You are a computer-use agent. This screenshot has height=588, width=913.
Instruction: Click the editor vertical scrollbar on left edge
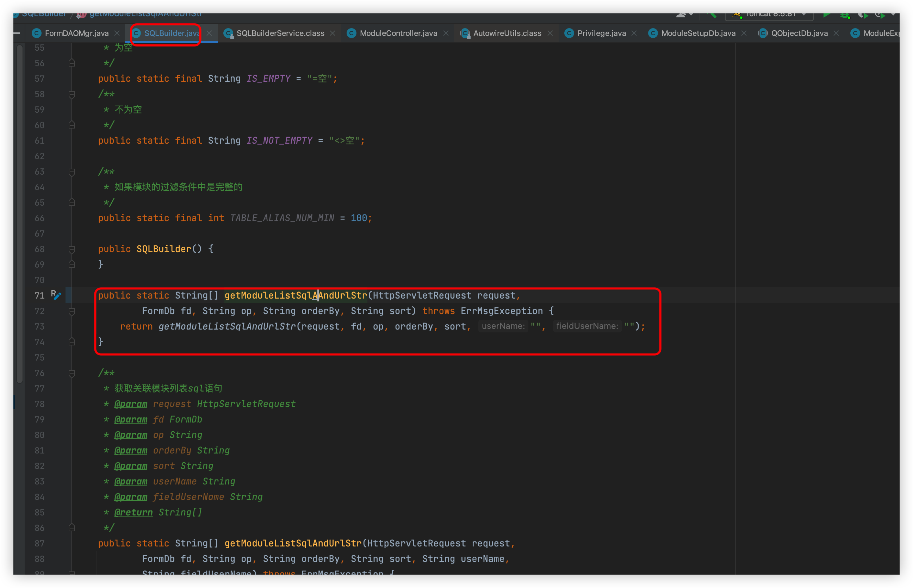(19, 214)
